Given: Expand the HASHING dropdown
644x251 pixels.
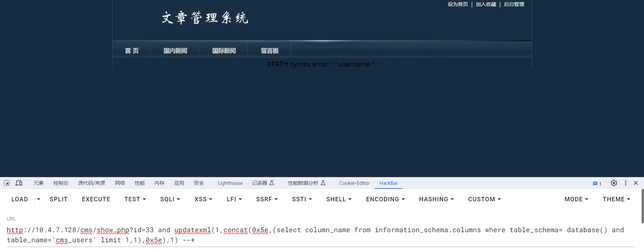Looking at the screenshot, I should coord(436,199).
